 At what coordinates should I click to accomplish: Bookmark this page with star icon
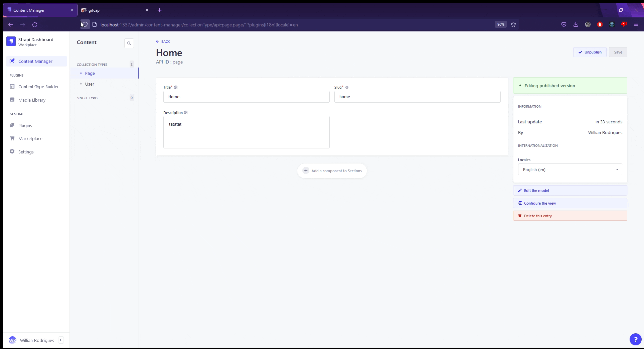pyautogui.click(x=513, y=24)
